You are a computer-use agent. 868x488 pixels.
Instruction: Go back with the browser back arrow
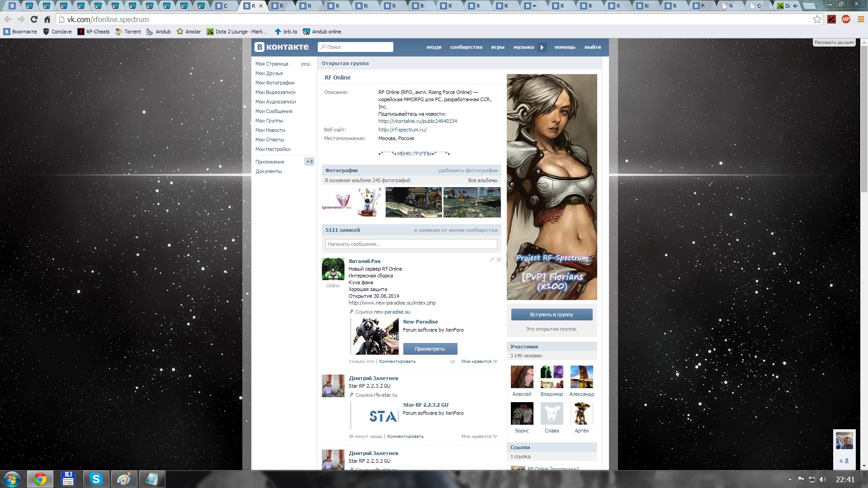8,19
